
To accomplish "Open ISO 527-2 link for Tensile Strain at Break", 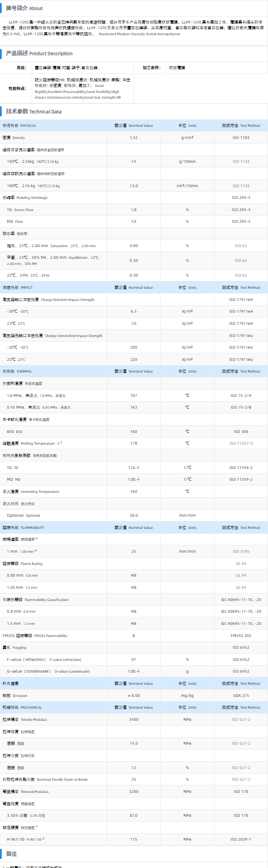I will 241,779.
